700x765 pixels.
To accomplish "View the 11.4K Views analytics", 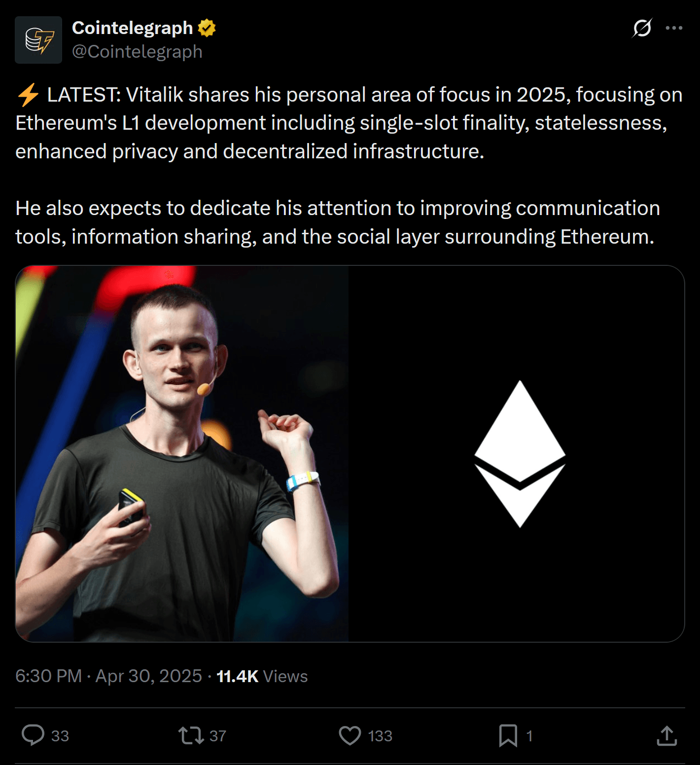I will (x=262, y=676).
